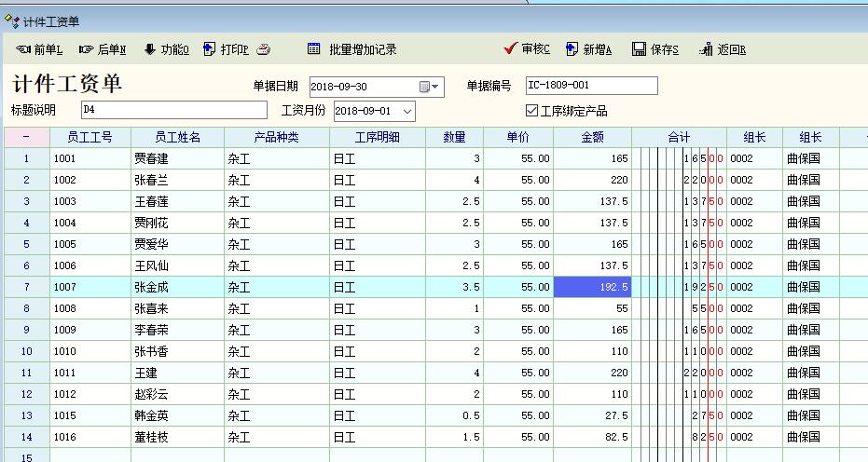Toggle the 工序绑定产品 checkbox
This screenshot has height=462, width=868.
pos(532,111)
